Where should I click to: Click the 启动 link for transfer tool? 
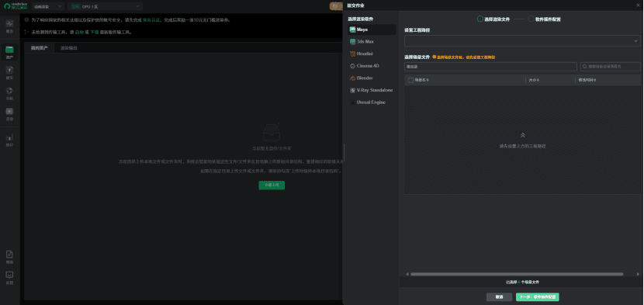tap(79, 32)
